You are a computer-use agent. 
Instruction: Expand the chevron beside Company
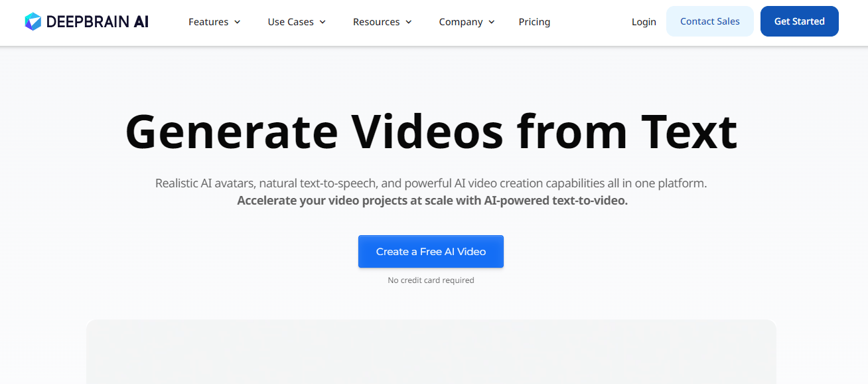coord(492,22)
